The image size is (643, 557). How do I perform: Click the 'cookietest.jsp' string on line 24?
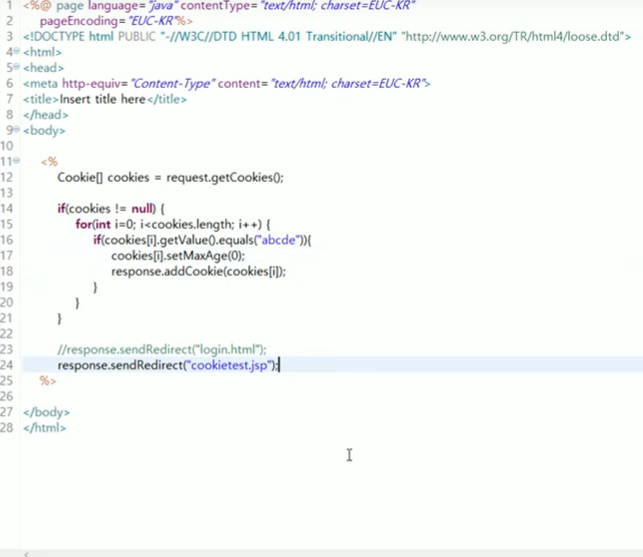tap(229, 365)
